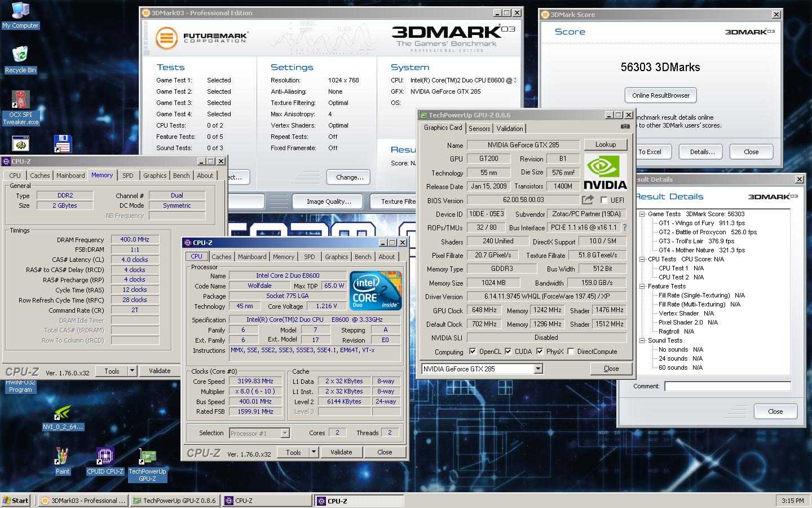812x508 pixels.
Task: Click the Image Quality... button
Action: coord(329,202)
